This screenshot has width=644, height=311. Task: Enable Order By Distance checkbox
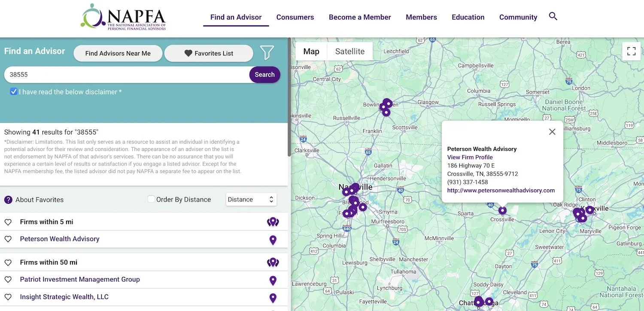(x=151, y=199)
